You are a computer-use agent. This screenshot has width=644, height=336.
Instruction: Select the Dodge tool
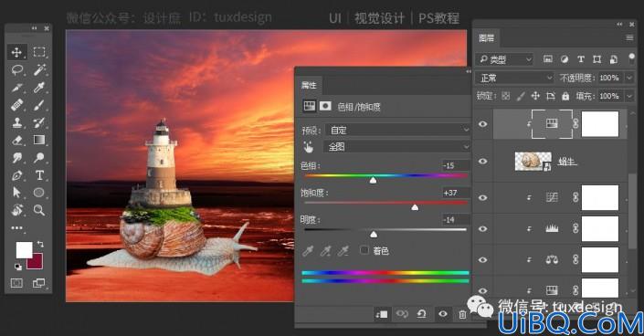click(39, 157)
